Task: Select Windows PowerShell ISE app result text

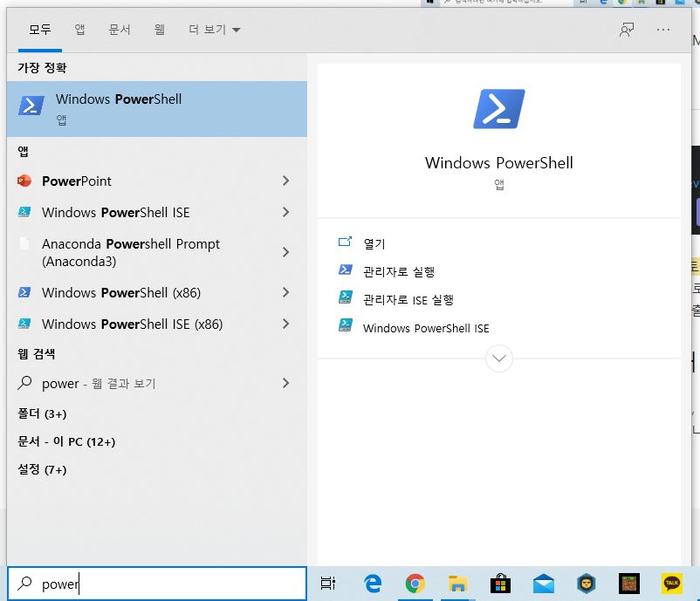Action: (115, 212)
